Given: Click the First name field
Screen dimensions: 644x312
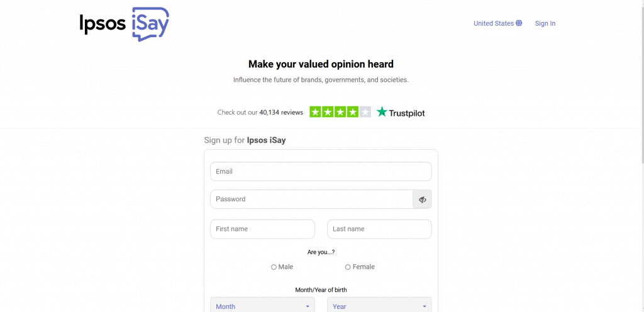Looking at the screenshot, I should [x=262, y=229].
